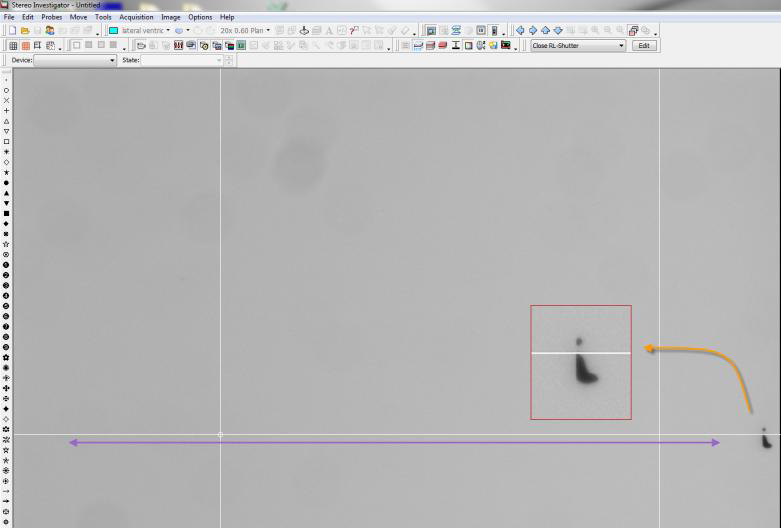Click the New file icon

coord(10,31)
